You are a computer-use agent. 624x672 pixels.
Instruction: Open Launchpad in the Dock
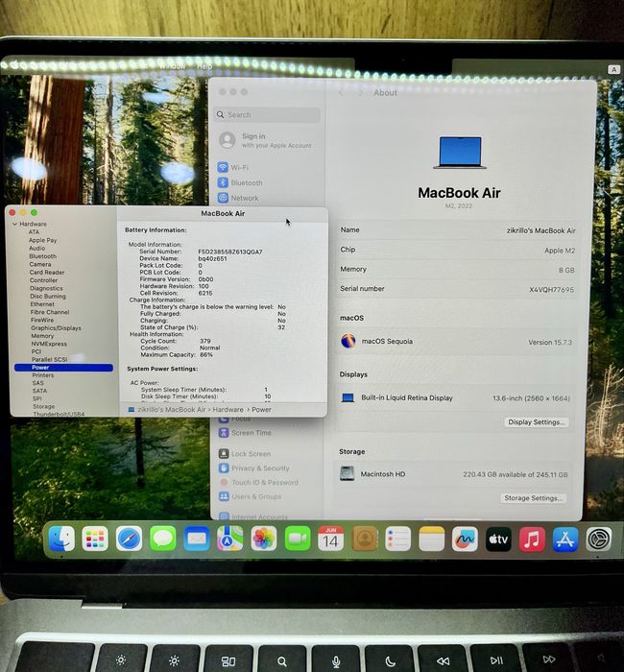tap(95, 539)
